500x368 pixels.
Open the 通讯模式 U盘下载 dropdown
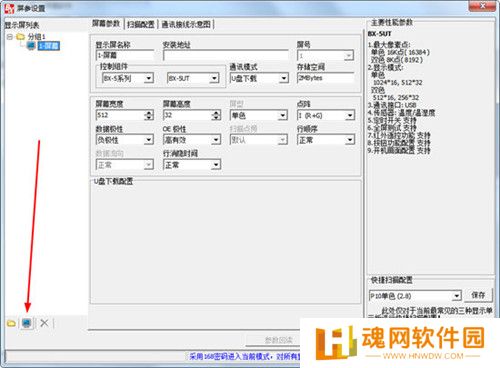[x=259, y=78]
